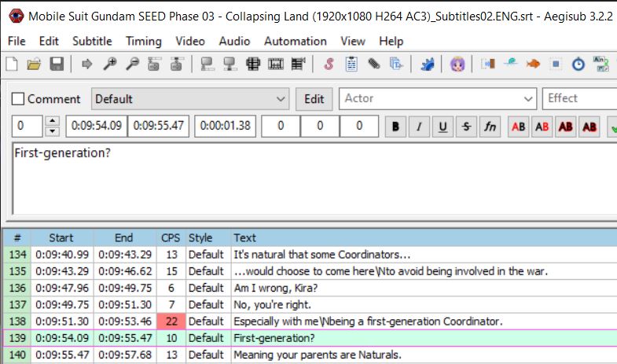Jump video to subtitle end icon
This screenshot has width=617, height=364.
coord(177,64)
